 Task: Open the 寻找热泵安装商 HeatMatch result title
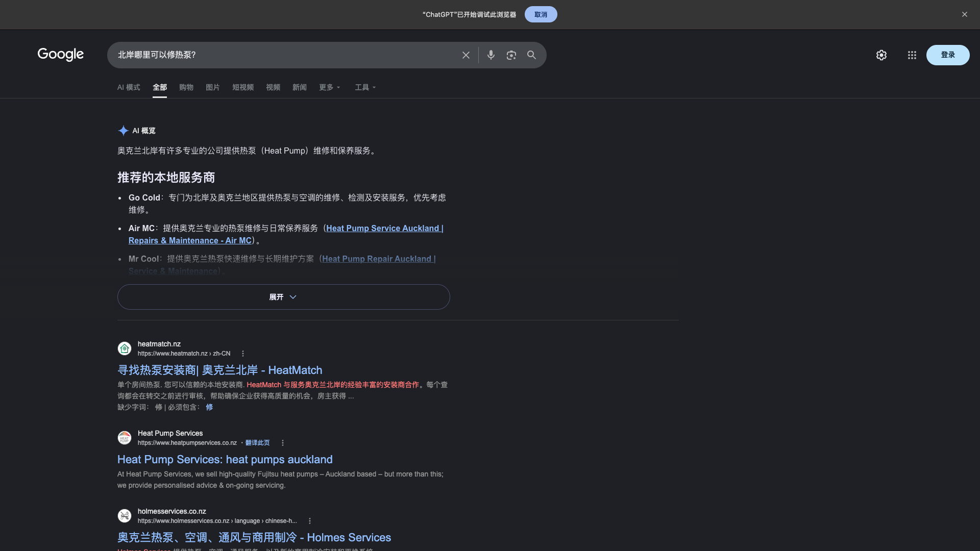click(x=220, y=370)
